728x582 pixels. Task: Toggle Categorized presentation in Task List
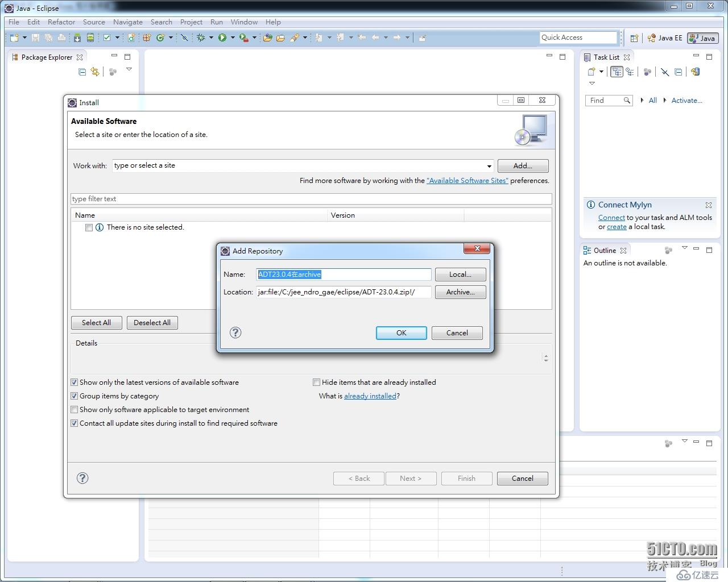coord(617,72)
